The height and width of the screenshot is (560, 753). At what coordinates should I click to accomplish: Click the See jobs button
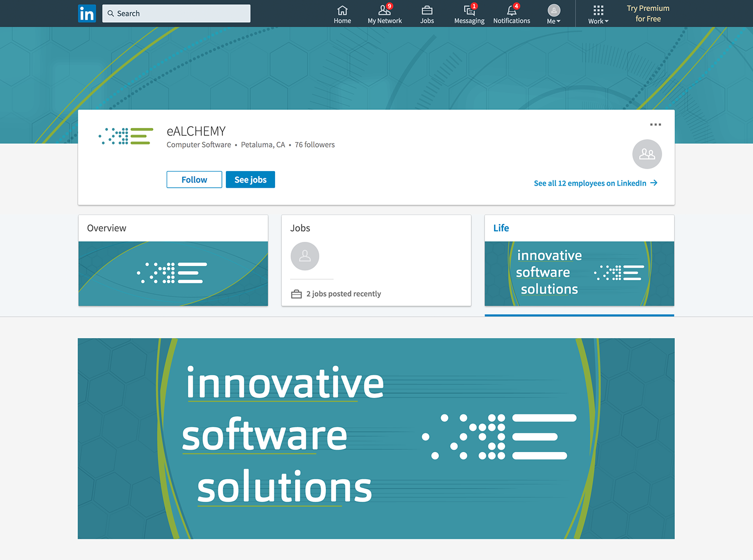coord(250,180)
